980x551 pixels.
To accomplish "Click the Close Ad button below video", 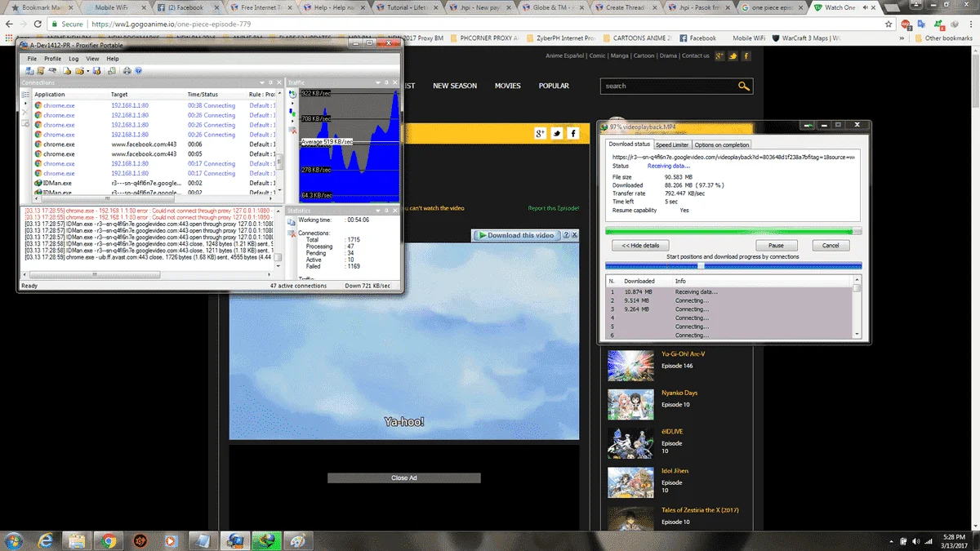I will pyautogui.click(x=404, y=478).
